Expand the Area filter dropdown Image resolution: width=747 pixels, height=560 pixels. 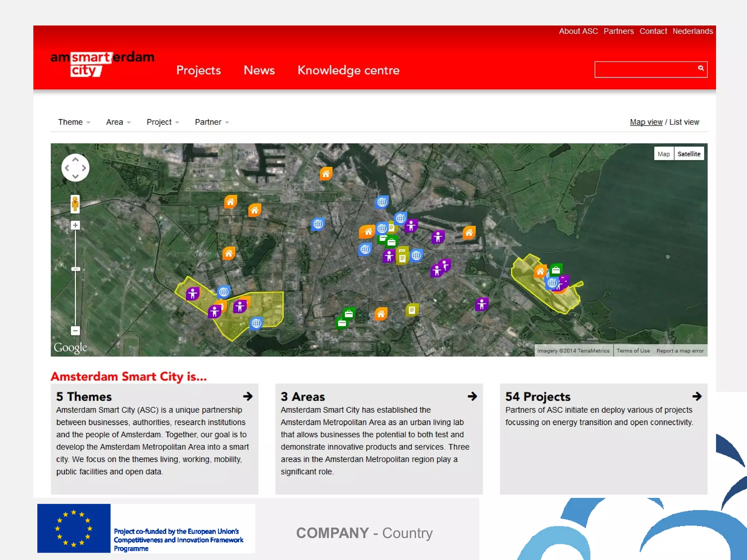(x=118, y=122)
